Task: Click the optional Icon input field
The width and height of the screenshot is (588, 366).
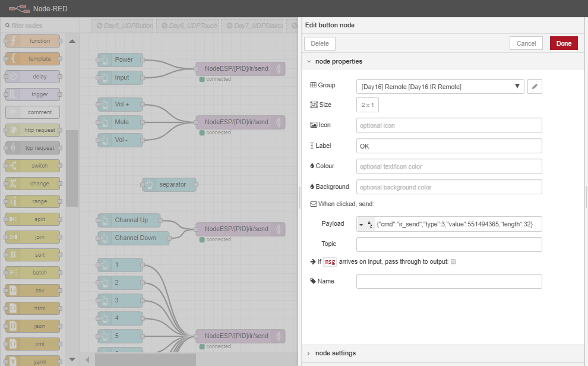Action: click(x=449, y=125)
